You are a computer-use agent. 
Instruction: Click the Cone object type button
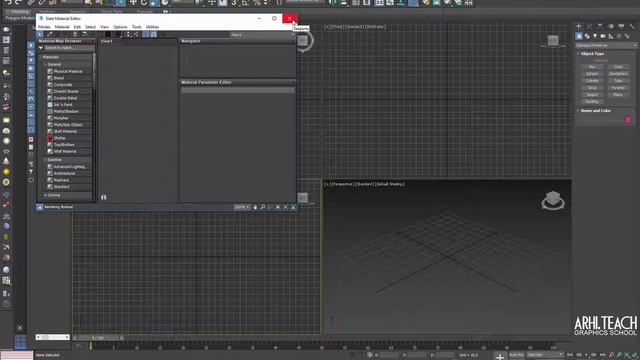[x=618, y=67]
